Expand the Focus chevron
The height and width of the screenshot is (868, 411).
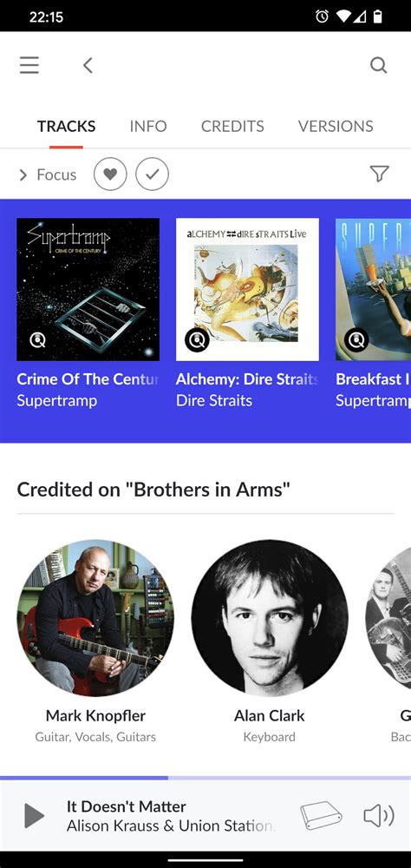pyautogui.click(x=23, y=175)
